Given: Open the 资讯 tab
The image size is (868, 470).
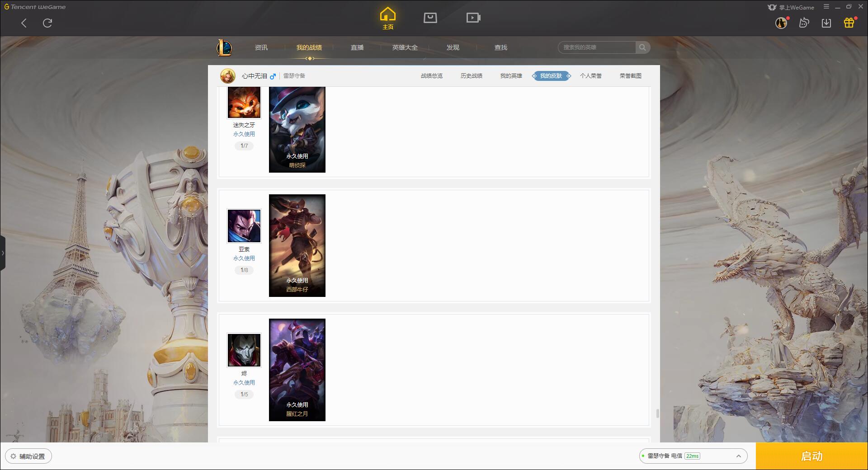Looking at the screenshot, I should click(x=261, y=47).
